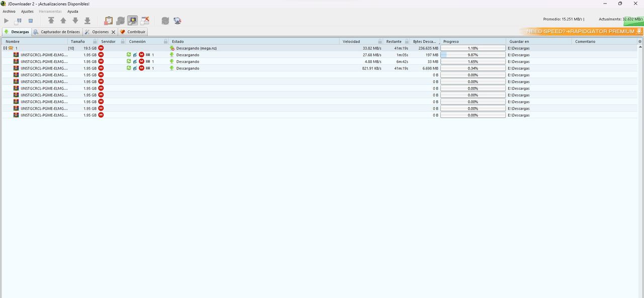Image resolution: width=644 pixels, height=298 pixels.
Task: Start downloads with the play icon
Action: [7, 21]
